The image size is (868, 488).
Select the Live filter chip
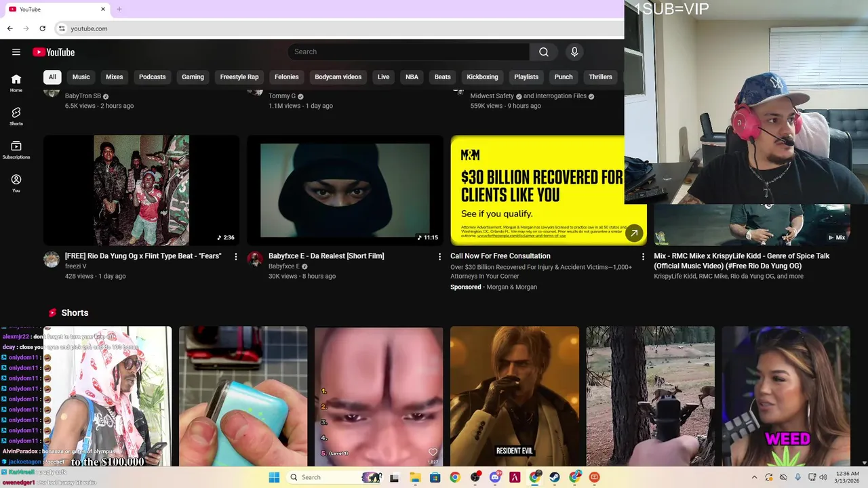(x=383, y=77)
